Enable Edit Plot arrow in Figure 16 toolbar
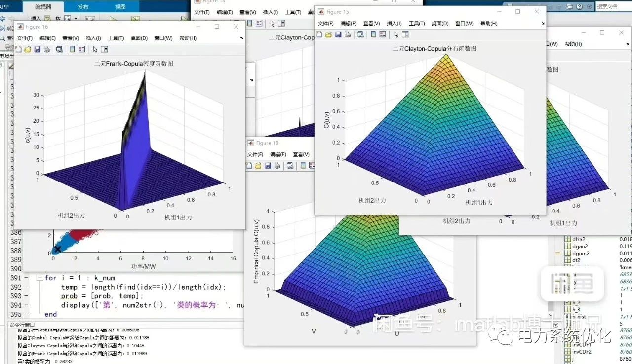 (95, 49)
